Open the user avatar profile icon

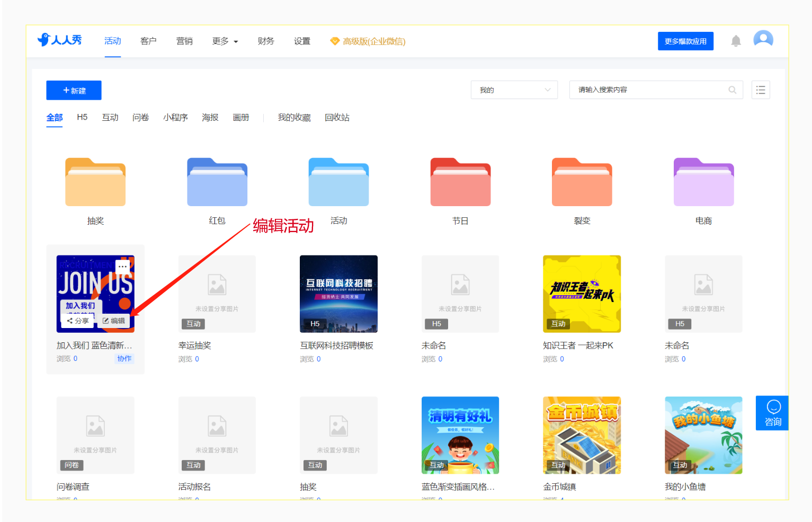763,40
